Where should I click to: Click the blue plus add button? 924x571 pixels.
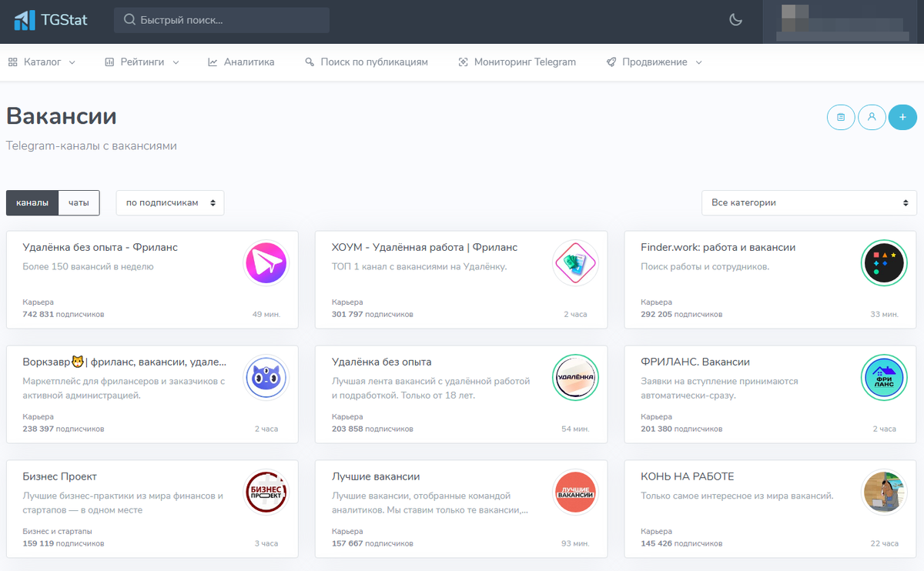pyautogui.click(x=902, y=117)
